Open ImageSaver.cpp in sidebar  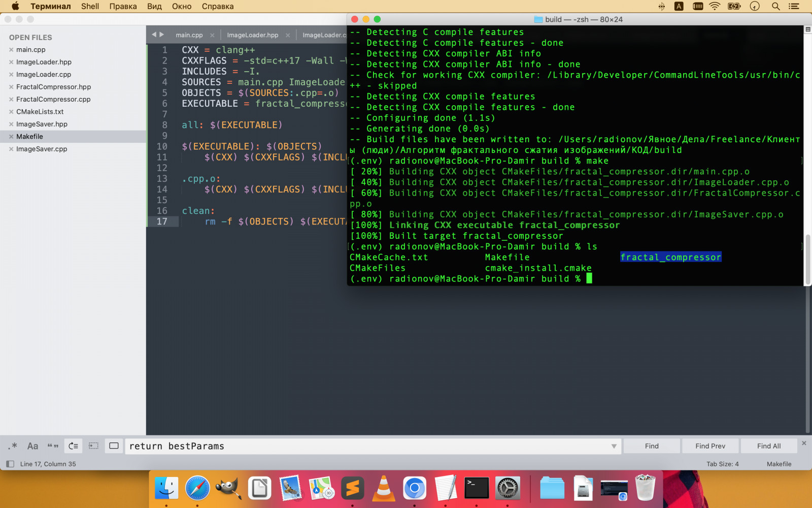(42, 149)
